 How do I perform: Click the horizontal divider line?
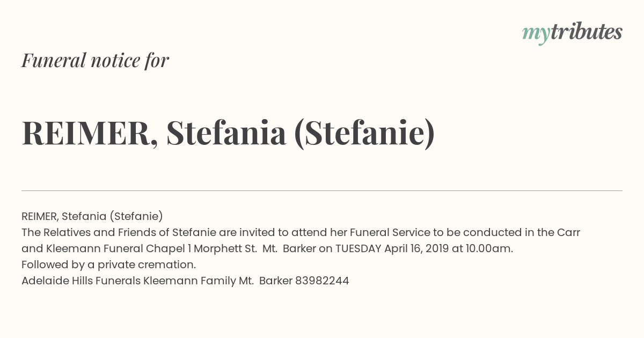click(322, 190)
